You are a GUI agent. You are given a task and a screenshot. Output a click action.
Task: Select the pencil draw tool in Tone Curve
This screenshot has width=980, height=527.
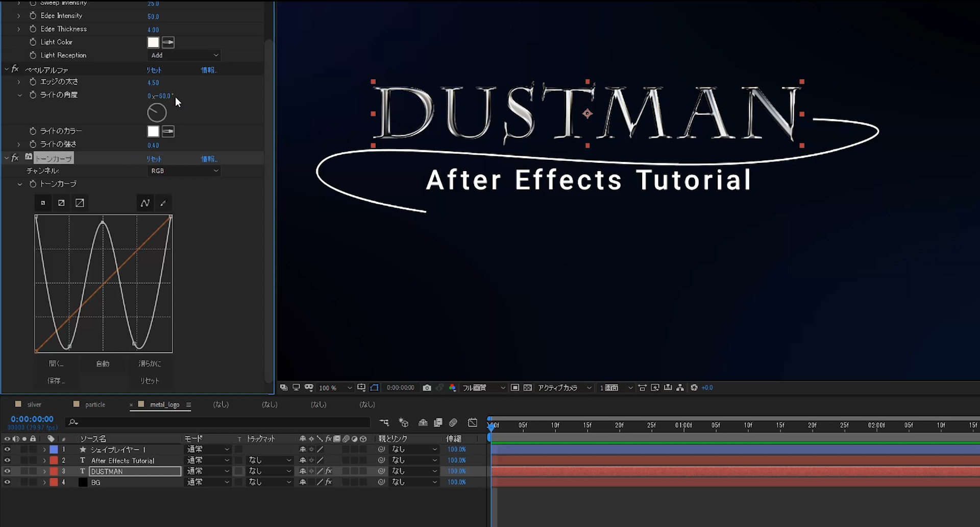point(163,203)
